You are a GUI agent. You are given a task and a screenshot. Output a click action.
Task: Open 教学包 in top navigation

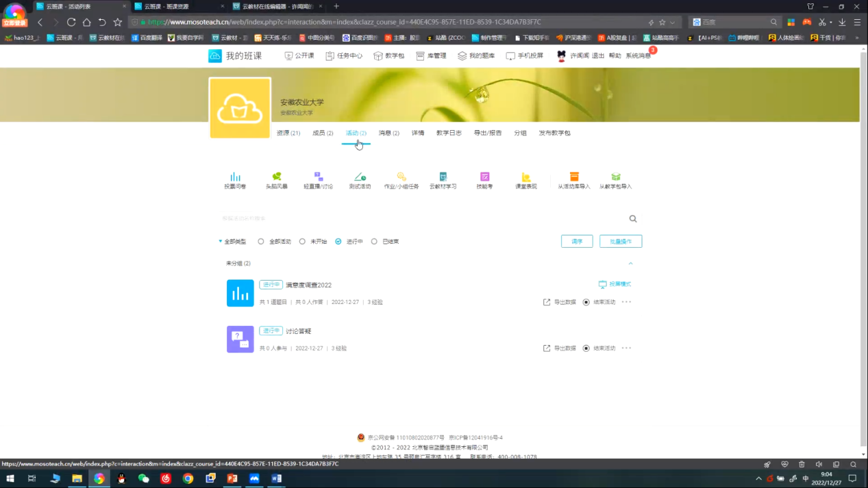click(389, 55)
